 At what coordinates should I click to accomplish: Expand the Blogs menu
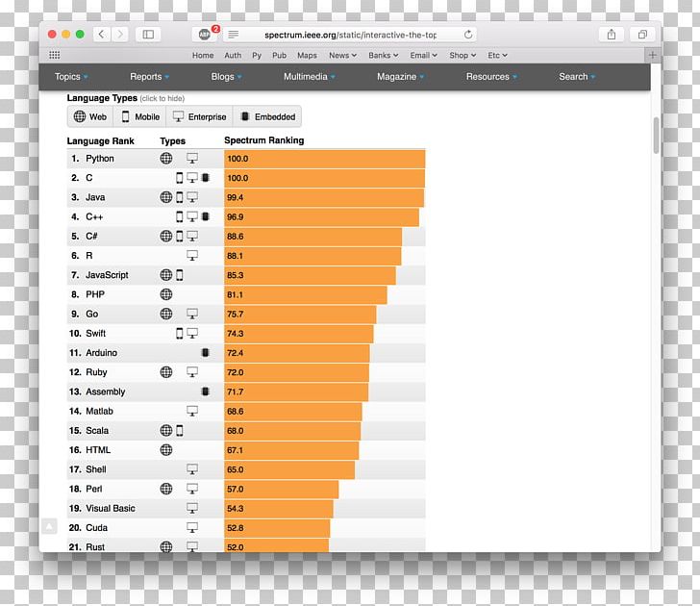point(226,77)
